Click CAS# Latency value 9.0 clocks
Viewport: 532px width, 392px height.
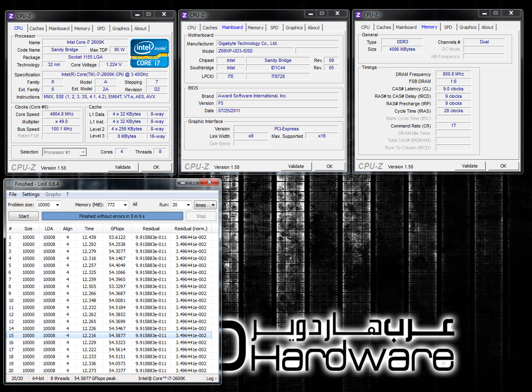(x=453, y=89)
